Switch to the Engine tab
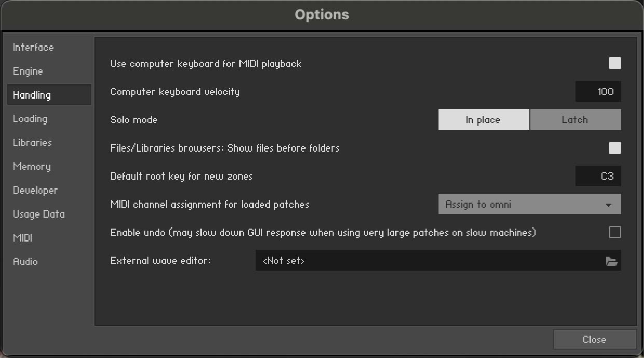Viewport: 644px width, 358px height. (x=28, y=71)
